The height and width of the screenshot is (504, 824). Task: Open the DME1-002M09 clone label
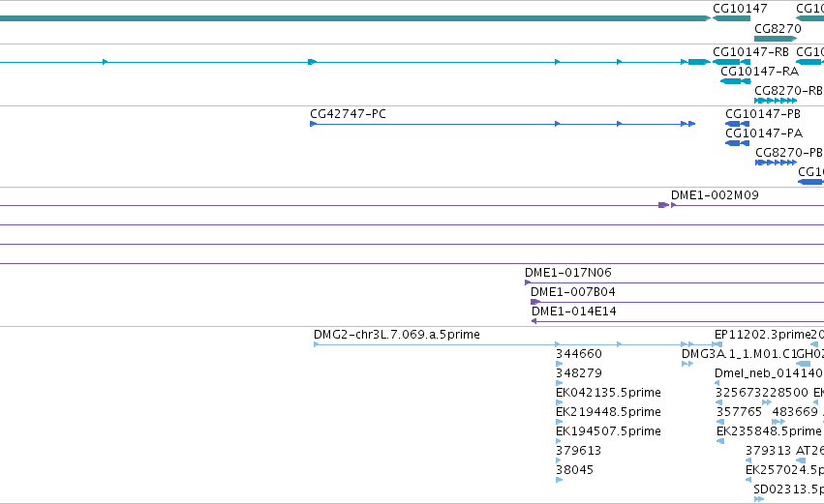point(715,195)
